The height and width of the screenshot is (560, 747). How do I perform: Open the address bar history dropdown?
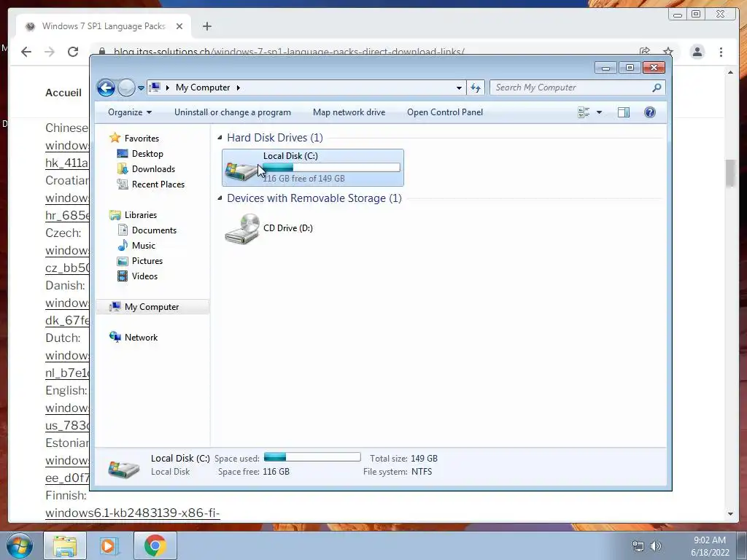(459, 87)
